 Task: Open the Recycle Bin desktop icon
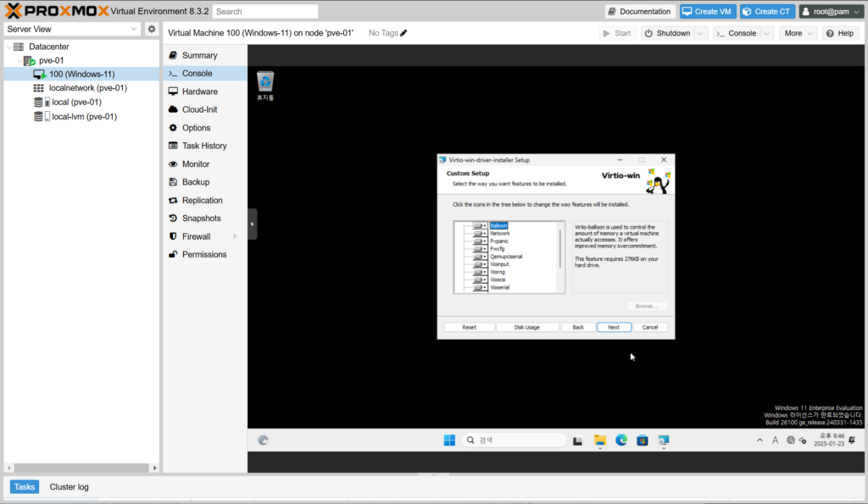[x=265, y=83]
